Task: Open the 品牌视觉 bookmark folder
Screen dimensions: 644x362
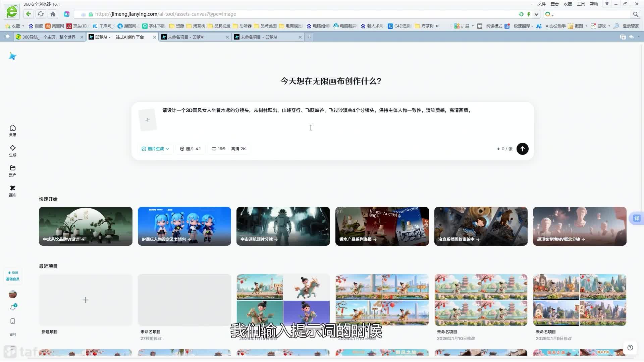Action: (x=219, y=26)
